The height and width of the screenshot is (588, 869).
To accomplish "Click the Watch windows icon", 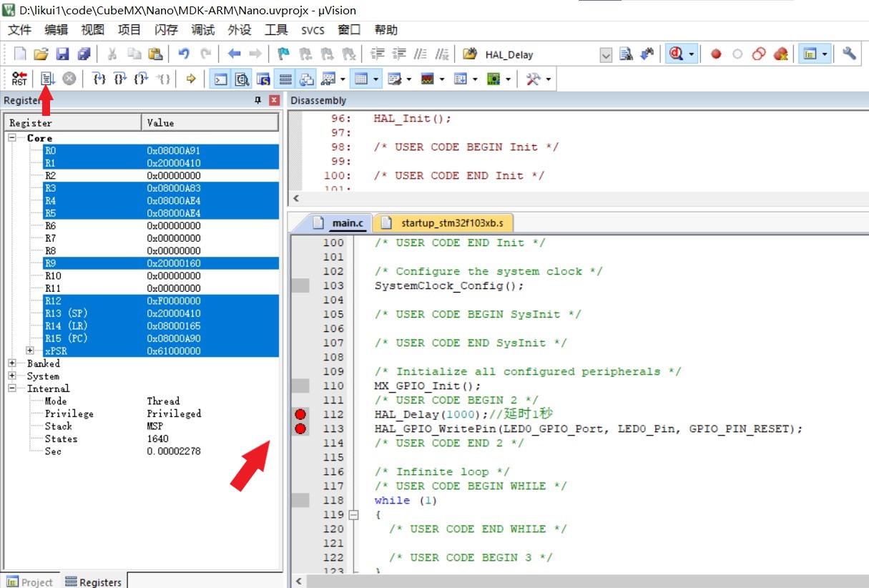I will click(x=328, y=79).
